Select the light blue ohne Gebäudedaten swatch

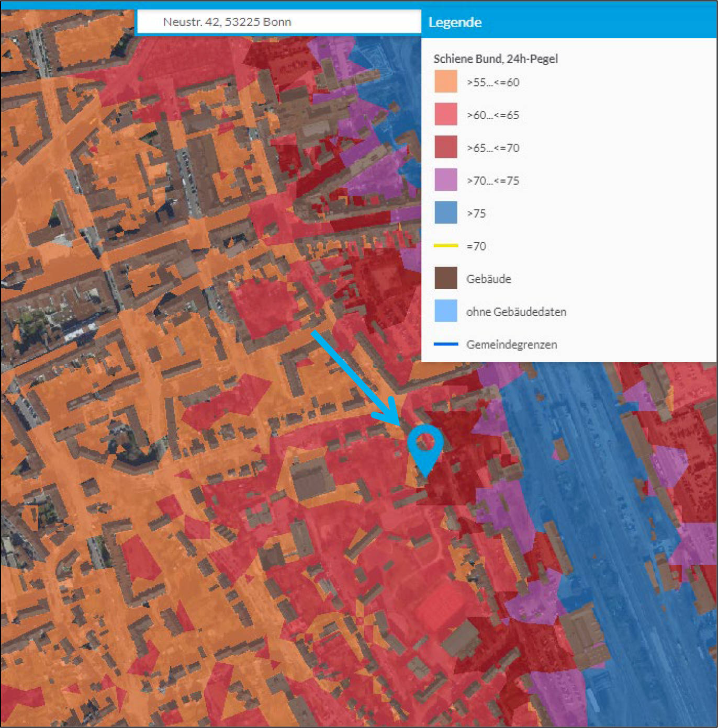(445, 311)
